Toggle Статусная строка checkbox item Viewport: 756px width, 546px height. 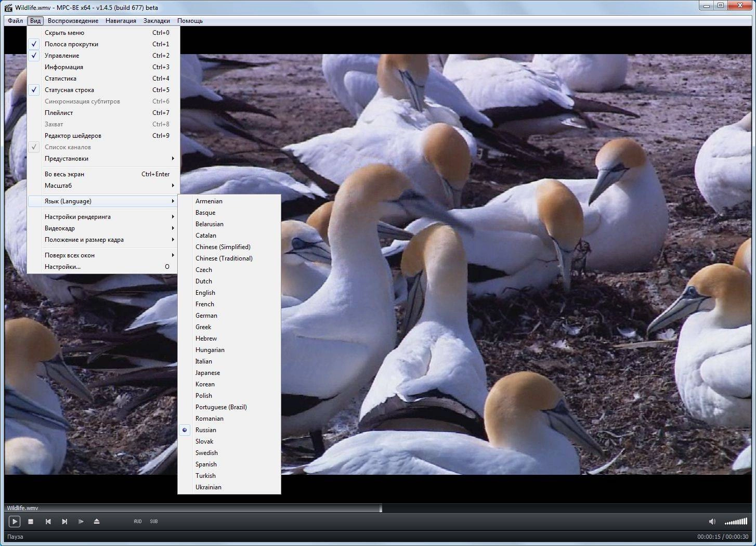click(103, 90)
